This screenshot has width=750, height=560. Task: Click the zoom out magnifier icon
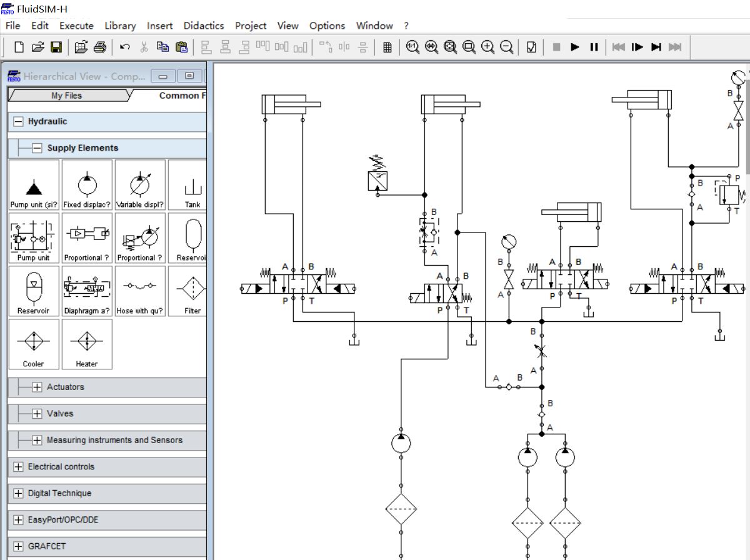pos(507,47)
